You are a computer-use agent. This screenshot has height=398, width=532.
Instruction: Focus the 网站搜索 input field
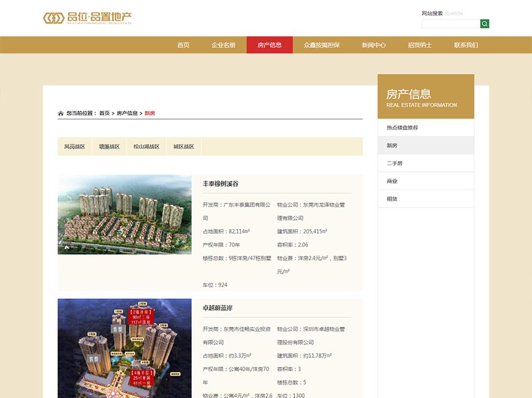coord(451,24)
